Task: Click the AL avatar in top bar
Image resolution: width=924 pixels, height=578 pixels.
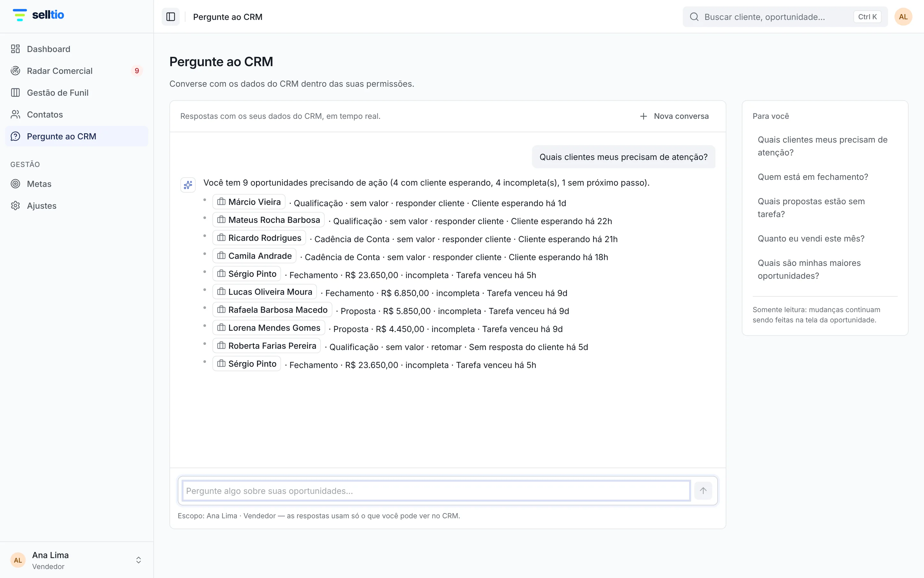Action: point(903,17)
